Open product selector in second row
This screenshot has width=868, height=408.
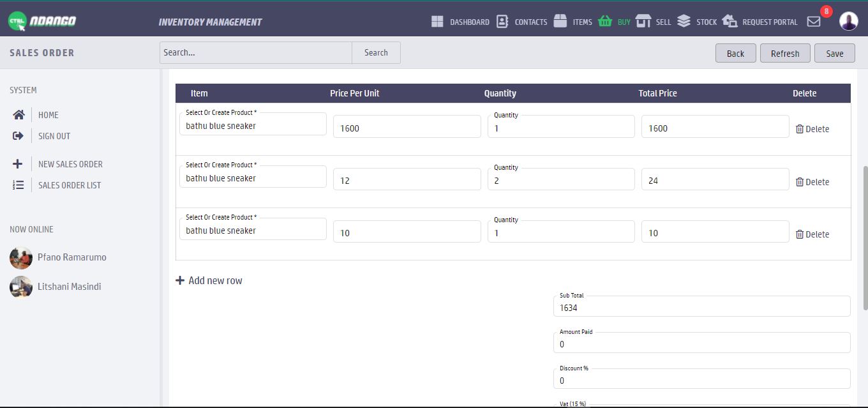pos(253,177)
